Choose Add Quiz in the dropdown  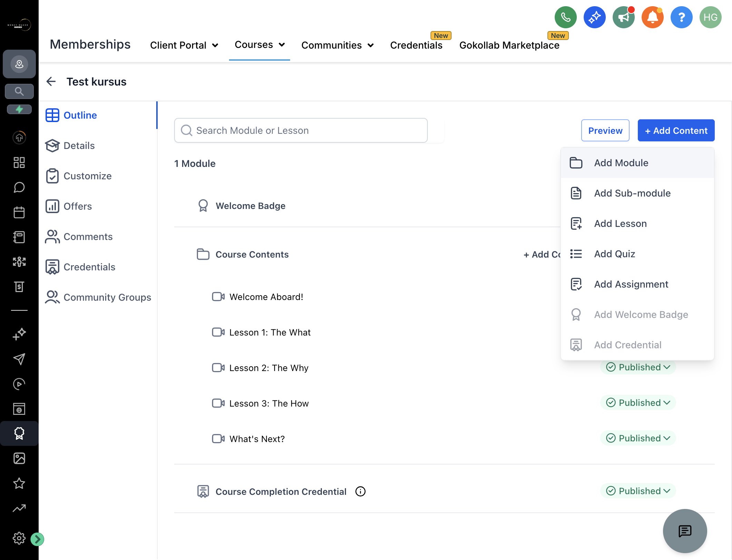pyautogui.click(x=637, y=254)
